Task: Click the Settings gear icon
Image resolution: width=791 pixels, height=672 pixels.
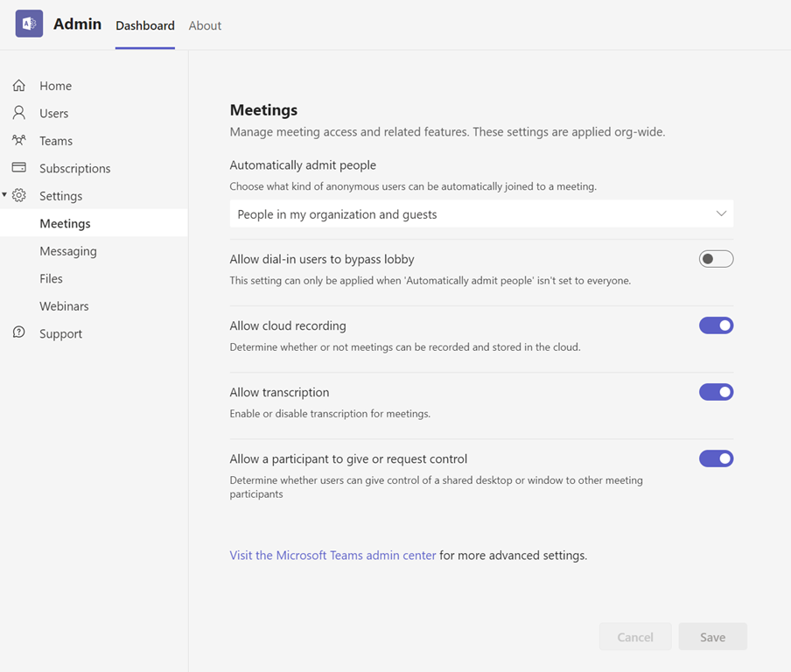Action: 19,196
